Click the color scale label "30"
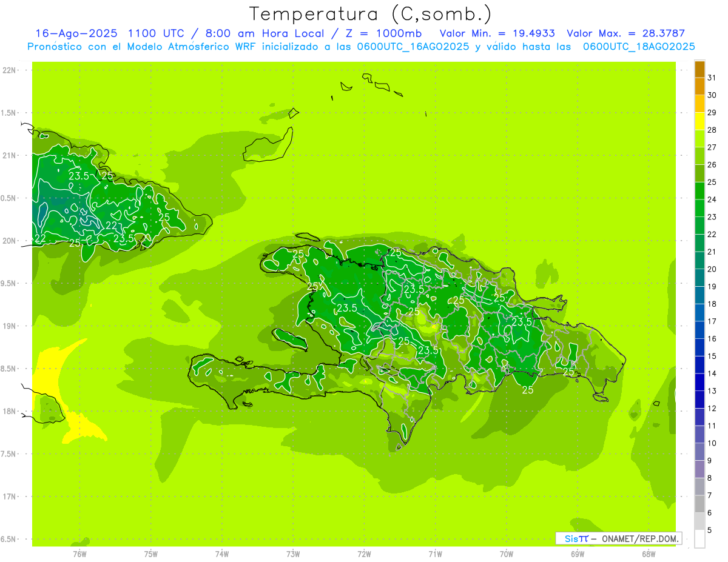728x562 pixels. coord(712,95)
